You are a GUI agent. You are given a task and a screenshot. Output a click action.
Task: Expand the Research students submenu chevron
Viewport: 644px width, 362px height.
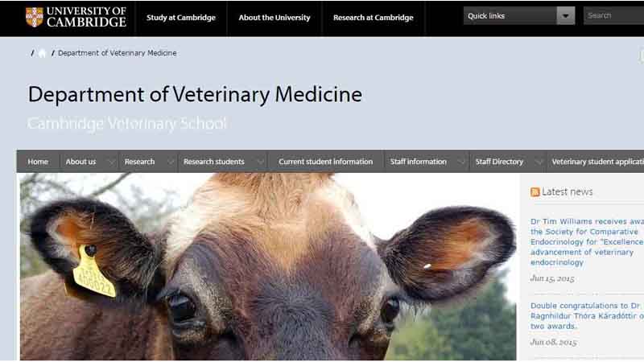(x=260, y=162)
